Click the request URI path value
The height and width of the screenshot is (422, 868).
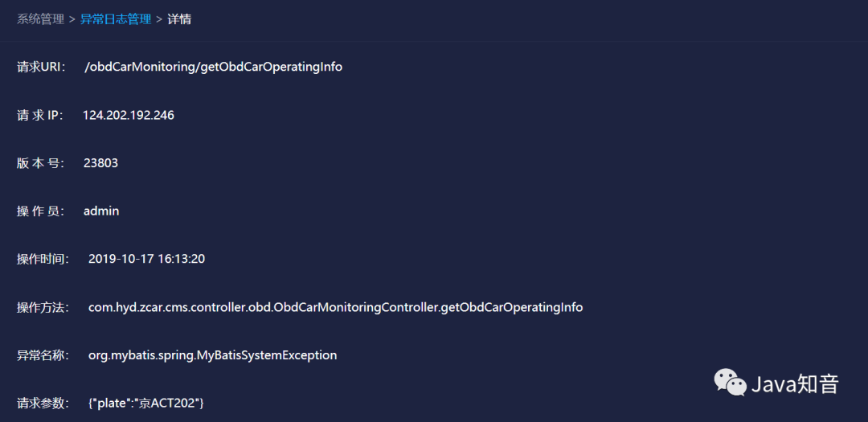click(213, 67)
